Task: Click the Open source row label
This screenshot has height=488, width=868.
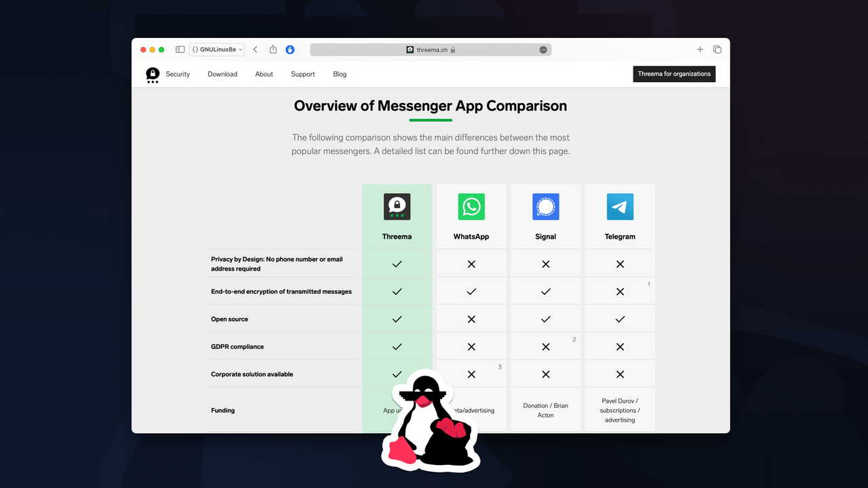Action: coord(229,319)
